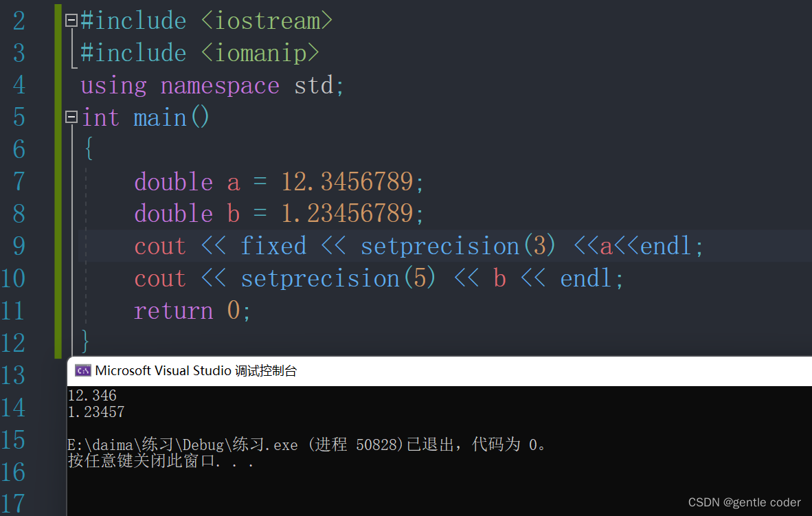Select line number 9 in the margin
This screenshot has width=812, height=516.
point(19,245)
